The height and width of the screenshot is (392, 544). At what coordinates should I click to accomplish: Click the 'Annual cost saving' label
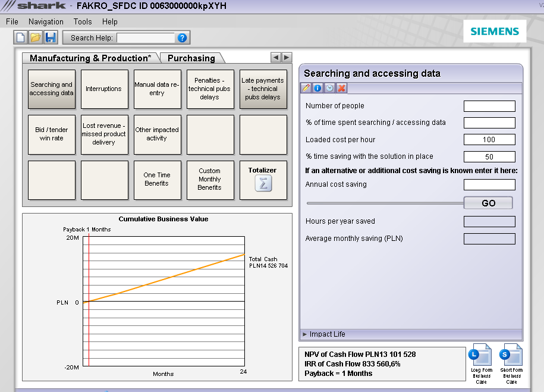pyautogui.click(x=336, y=184)
